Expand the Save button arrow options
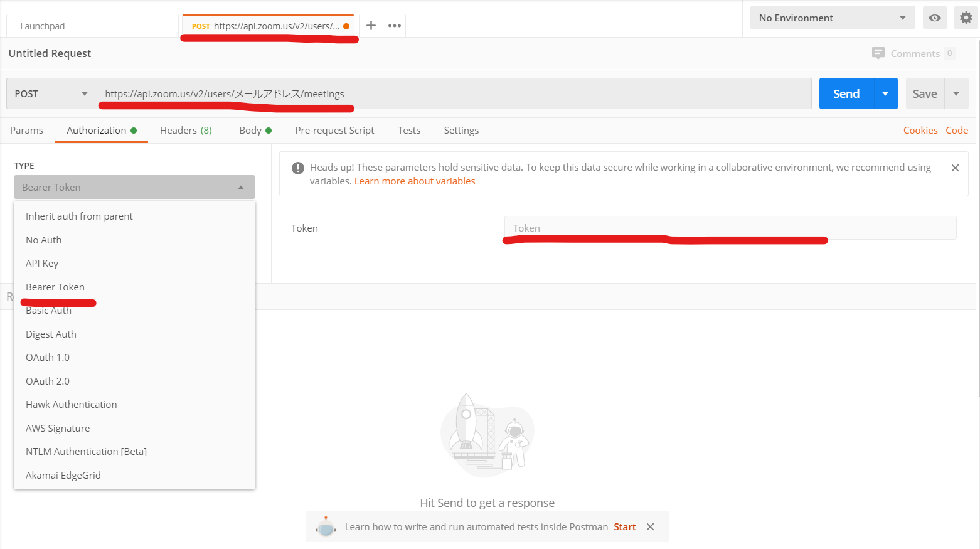 [x=956, y=93]
